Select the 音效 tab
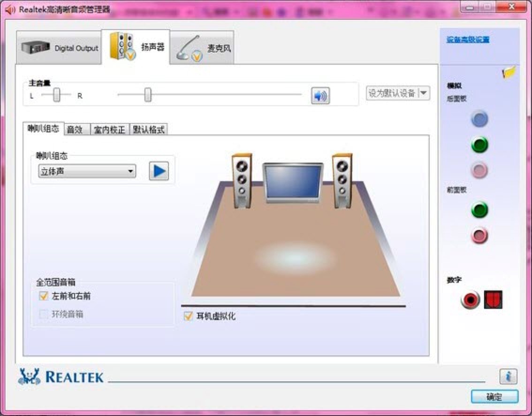 (76, 129)
